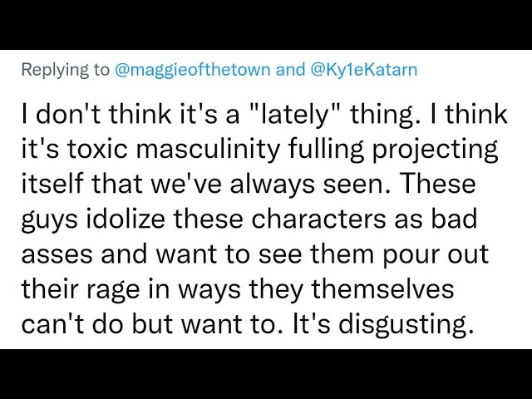
Task: Open the @Ky1eKatarn mention link
Action: [364, 70]
